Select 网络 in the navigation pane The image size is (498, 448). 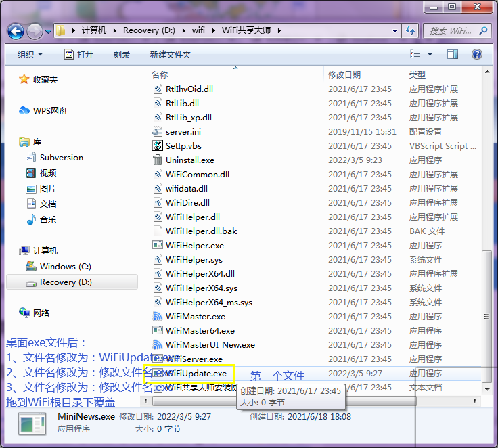pos(35,313)
